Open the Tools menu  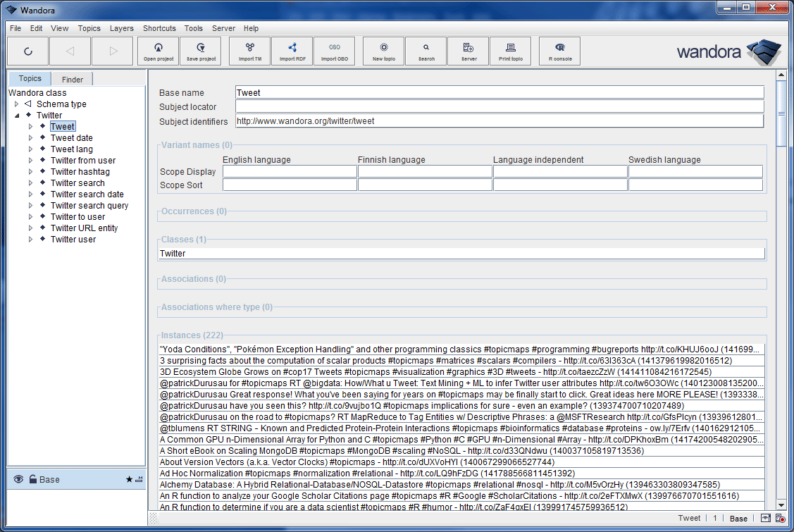click(194, 28)
